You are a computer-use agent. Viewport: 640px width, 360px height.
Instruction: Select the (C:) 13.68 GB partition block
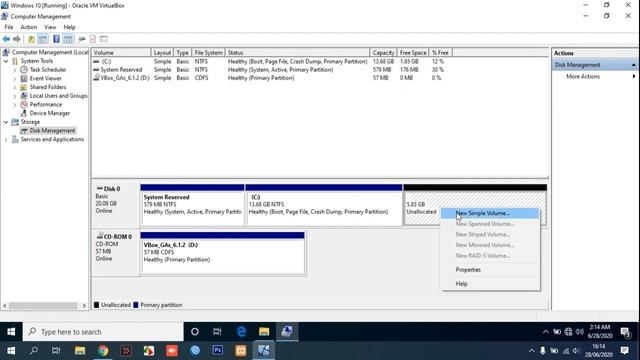(324, 205)
